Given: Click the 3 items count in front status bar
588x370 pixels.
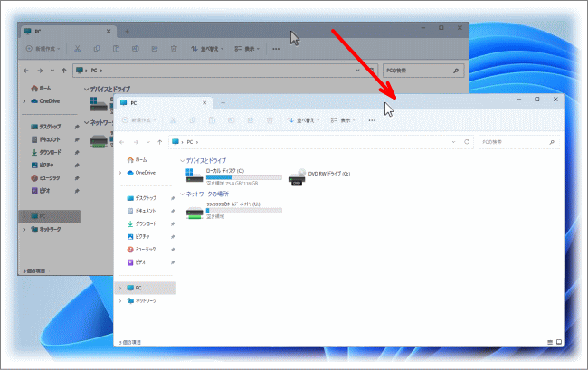Looking at the screenshot, I should [130, 342].
